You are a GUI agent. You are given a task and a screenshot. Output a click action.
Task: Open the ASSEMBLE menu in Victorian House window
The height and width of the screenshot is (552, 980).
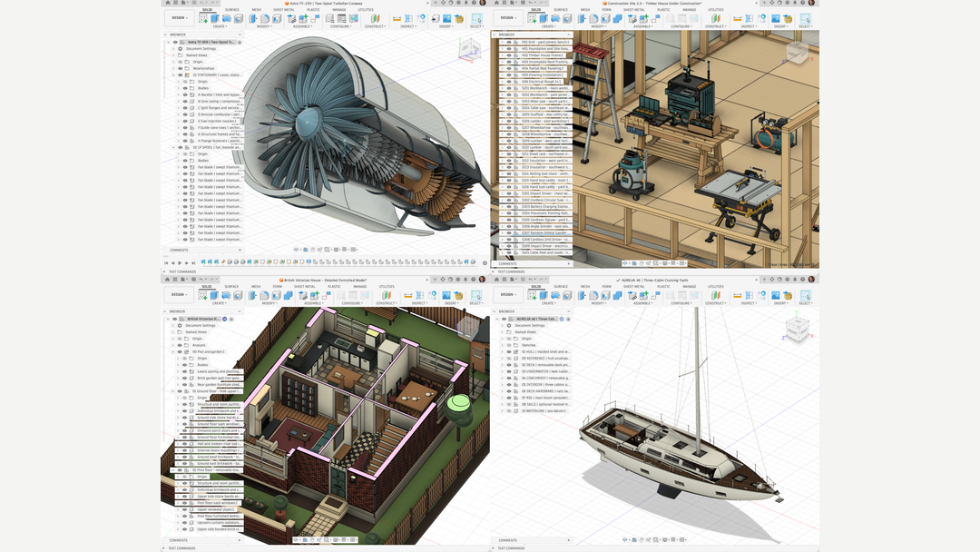pyautogui.click(x=312, y=303)
